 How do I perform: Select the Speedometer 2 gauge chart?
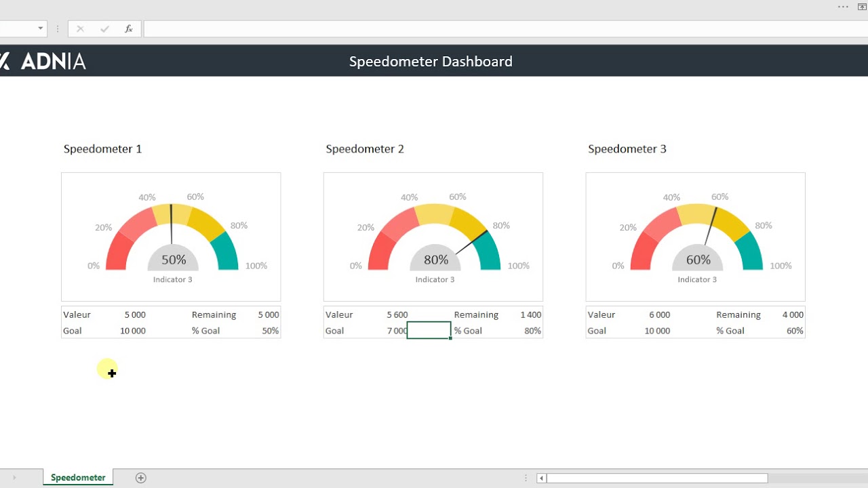point(433,237)
